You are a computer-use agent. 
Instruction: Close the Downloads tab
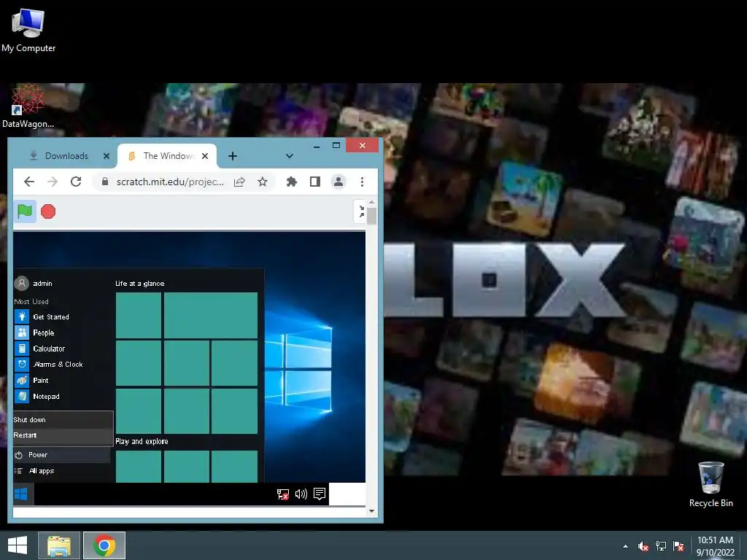(x=107, y=156)
